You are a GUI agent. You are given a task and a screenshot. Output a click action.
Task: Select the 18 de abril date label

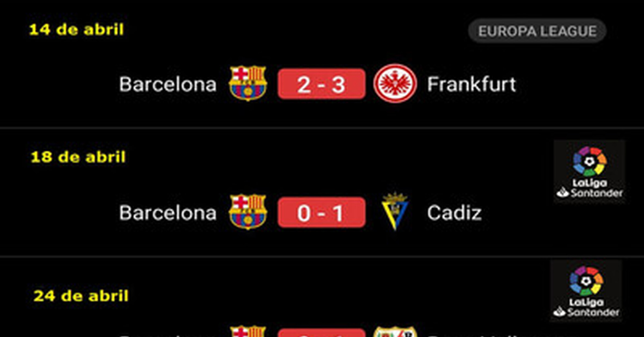(x=78, y=157)
